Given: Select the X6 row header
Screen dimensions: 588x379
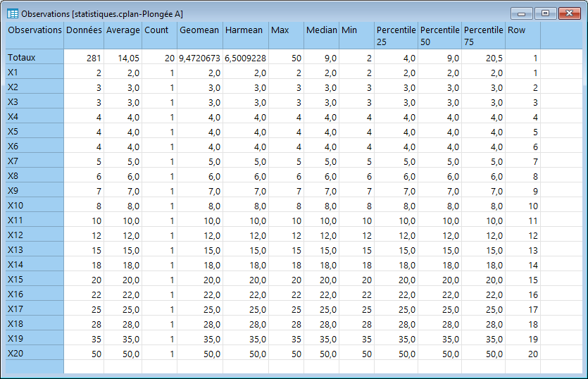Looking at the screenshot, I should coord(35,146).
